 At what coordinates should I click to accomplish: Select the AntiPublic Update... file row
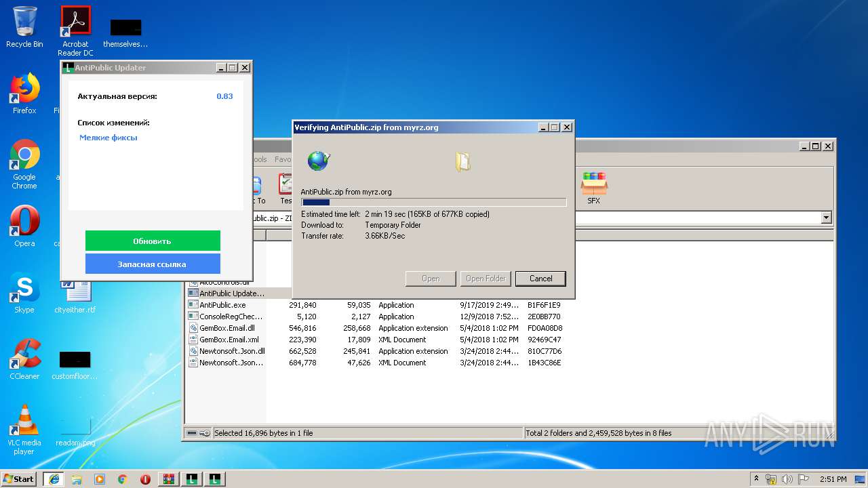pos(231,293)
